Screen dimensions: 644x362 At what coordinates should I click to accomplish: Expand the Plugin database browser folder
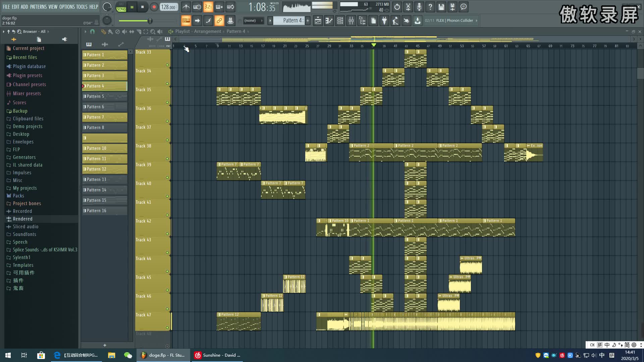click(x=29, y=66)
